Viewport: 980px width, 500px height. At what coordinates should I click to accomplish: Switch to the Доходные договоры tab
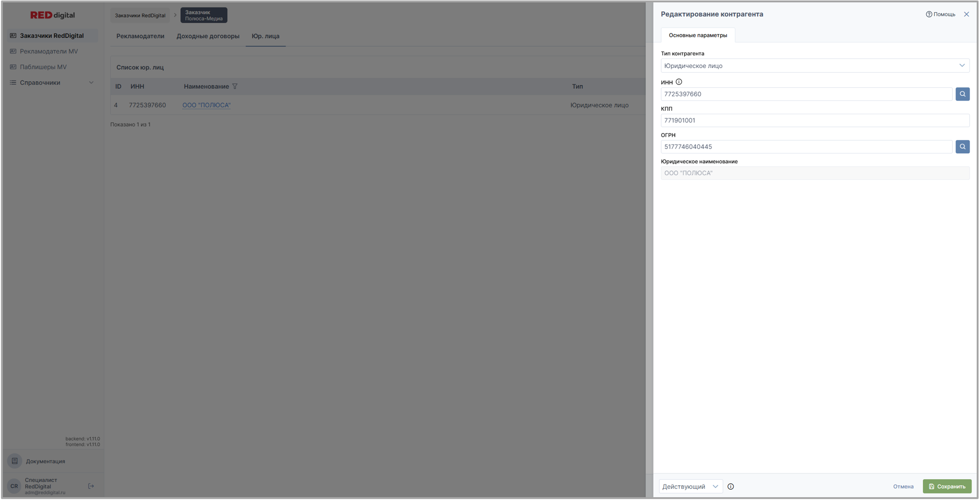click(x=208, y=36)
